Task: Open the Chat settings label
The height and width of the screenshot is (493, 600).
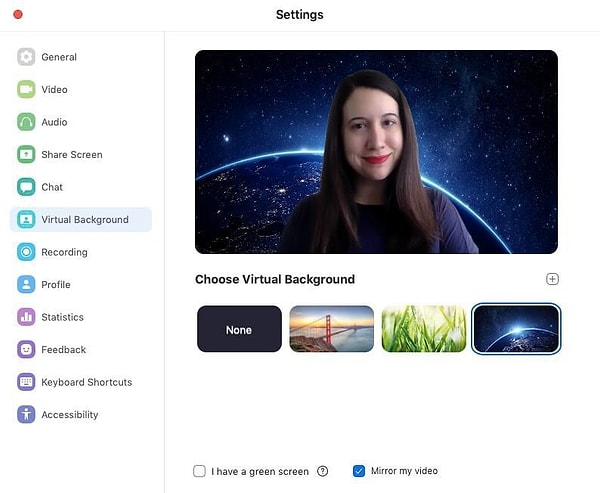Action: [x=52, y=187]
